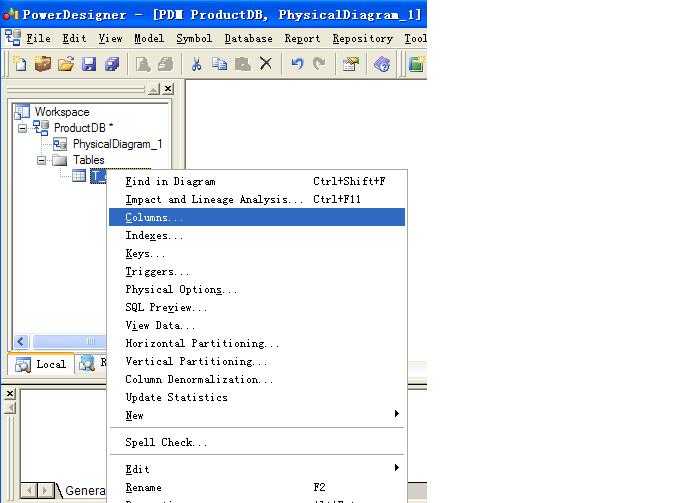Expand the New submenu arrow

point(396,413)
